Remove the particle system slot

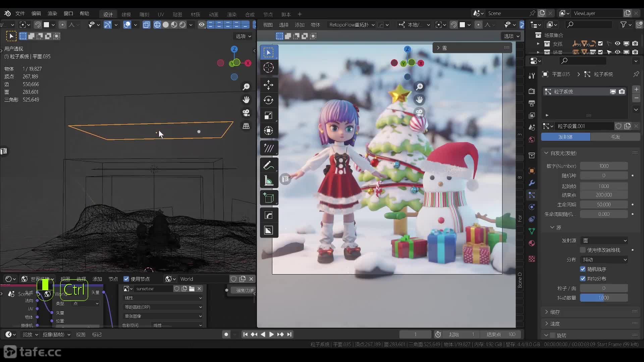[636, 98]
